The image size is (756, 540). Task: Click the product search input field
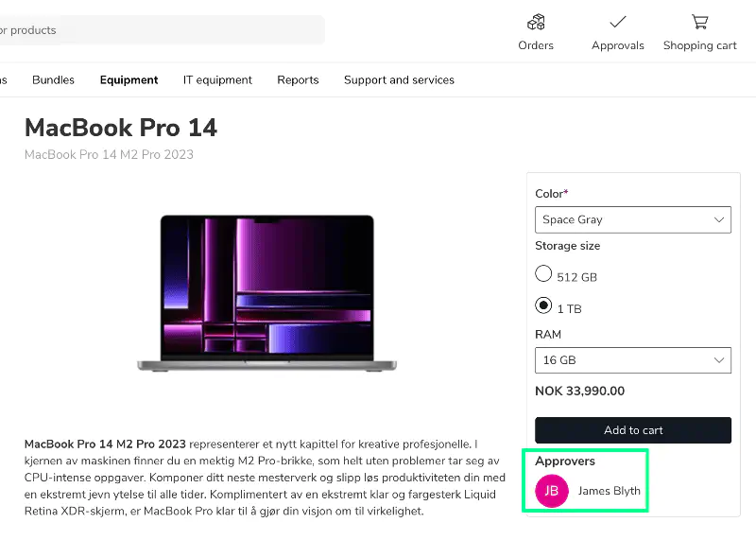coord(161,30)
